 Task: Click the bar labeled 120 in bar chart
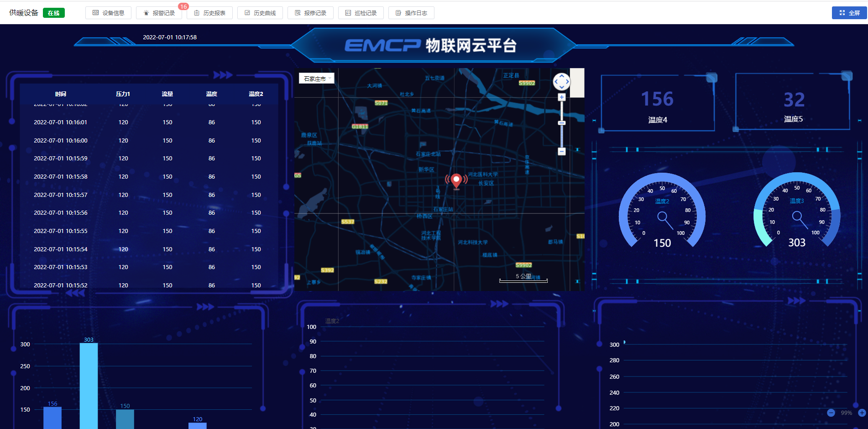[x=198, y=426]
